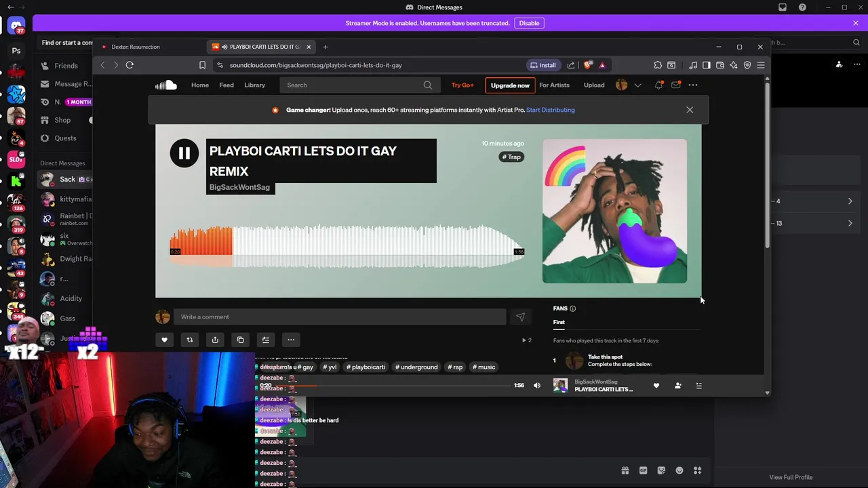
Task: Go to SoundCloud Home
Action: (200, 85)
